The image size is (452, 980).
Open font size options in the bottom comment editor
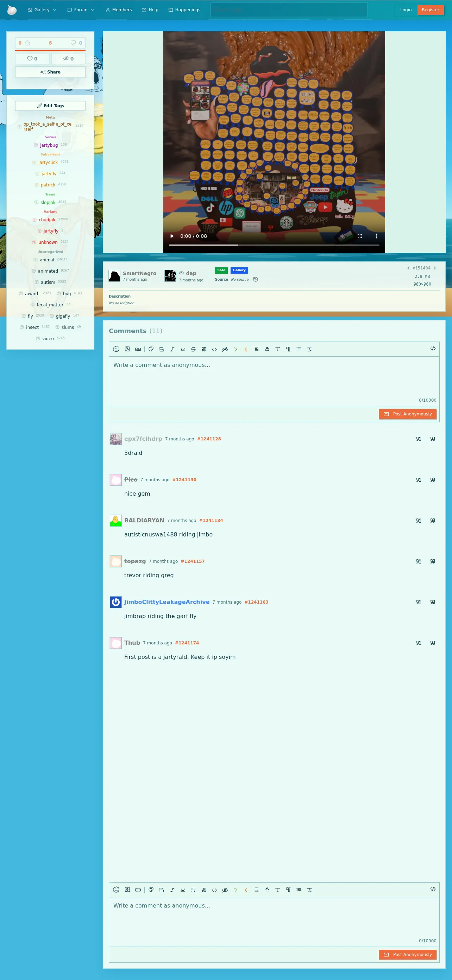(278, 890)
